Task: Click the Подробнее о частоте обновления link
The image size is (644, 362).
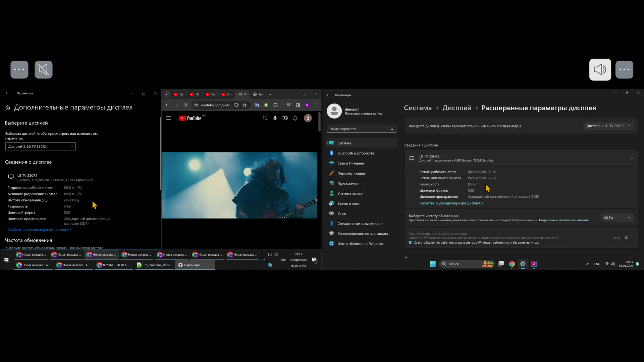Action: tap(563, 220)
